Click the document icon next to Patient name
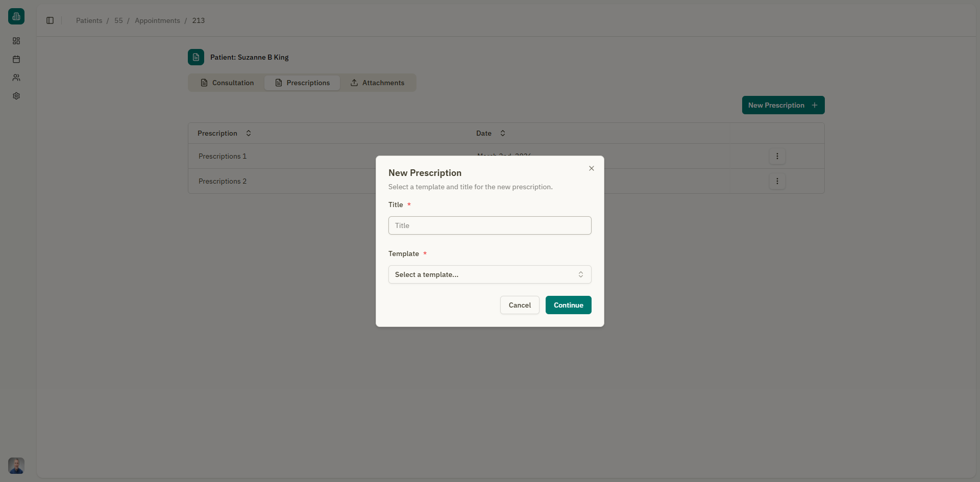This screenshot has width=980, height=482. tap(196, 57)
